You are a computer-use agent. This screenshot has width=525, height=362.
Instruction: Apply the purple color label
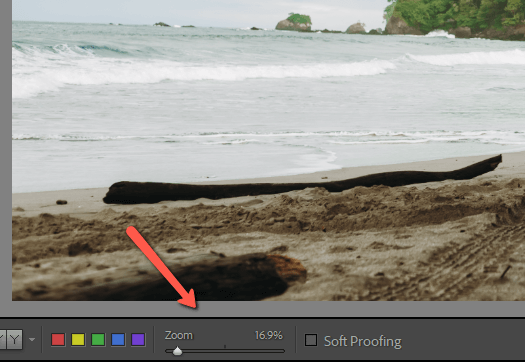click(x=138, y=340)
